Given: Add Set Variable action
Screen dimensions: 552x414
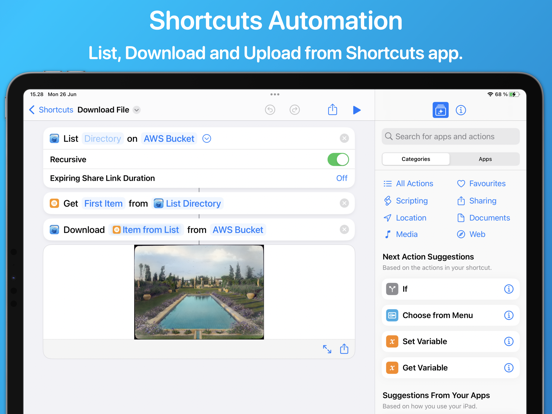Looking at the screenshot, I should pos(451,341).
